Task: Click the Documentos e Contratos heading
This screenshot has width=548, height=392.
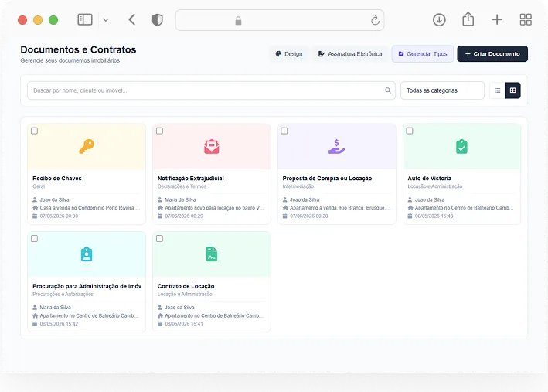Action: pyautogui.click(x=78, y=49)
